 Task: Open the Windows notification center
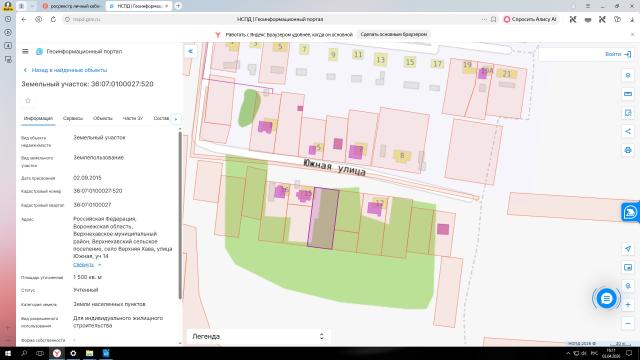pos(629,353)
